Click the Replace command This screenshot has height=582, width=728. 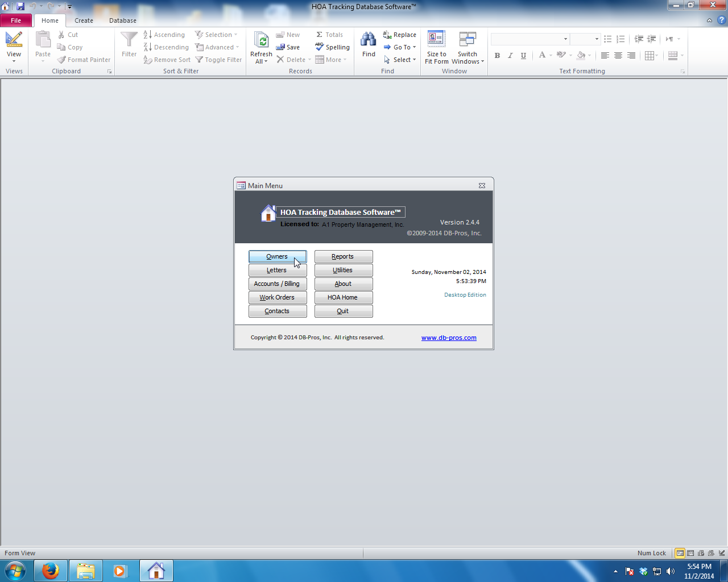point(399,35)
